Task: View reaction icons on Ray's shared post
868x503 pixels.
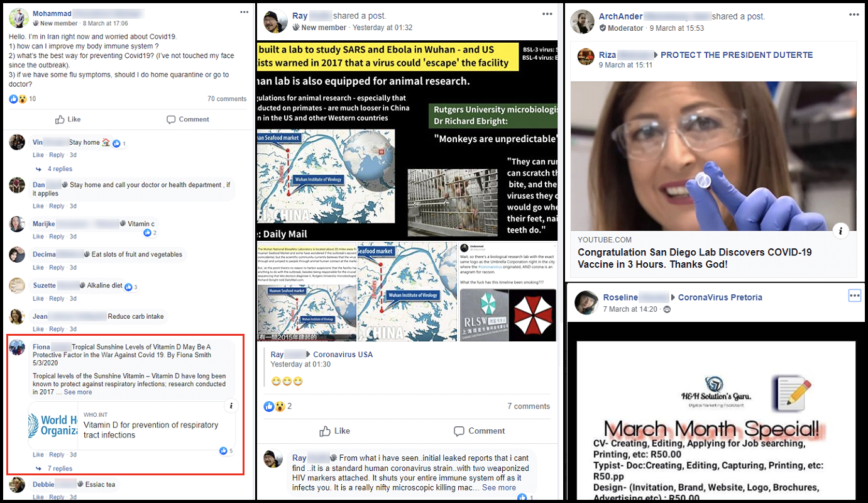Action: point(275,406)
